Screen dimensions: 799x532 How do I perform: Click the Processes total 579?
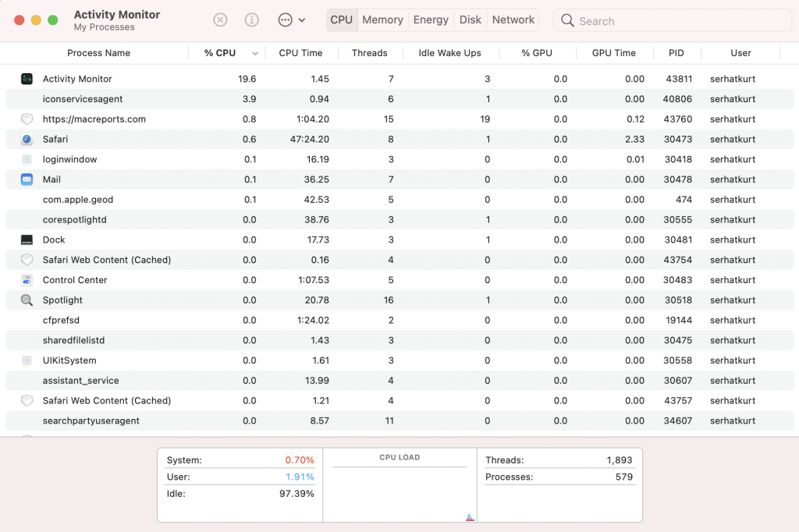623,477
